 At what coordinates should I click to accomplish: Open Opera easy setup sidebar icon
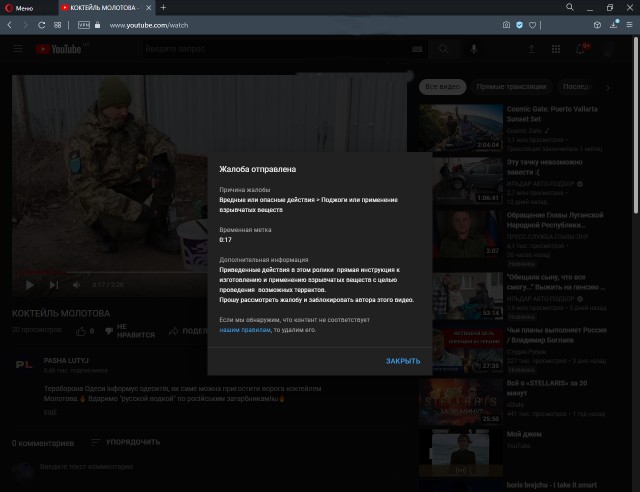tap(630, 25)
